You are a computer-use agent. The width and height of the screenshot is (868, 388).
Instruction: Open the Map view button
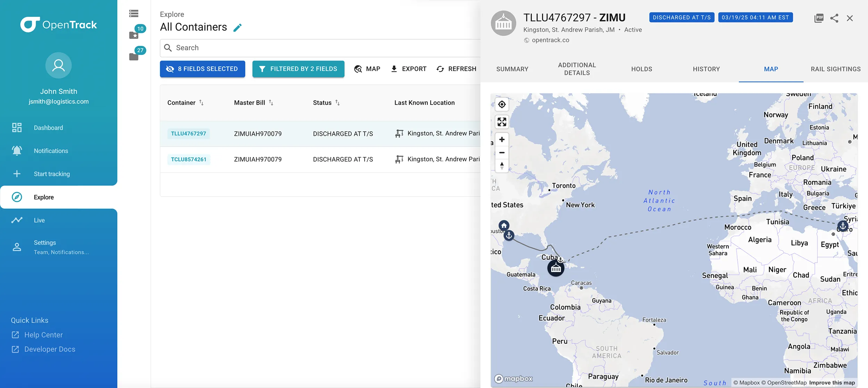click(367, 69)
